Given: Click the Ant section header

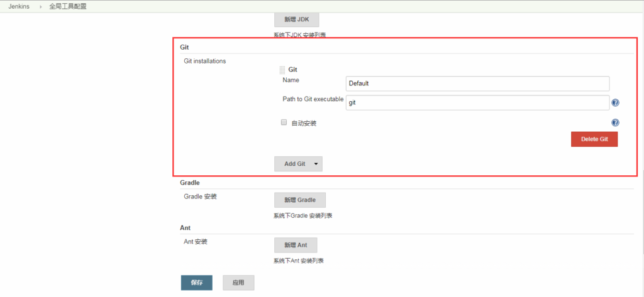Looking at the screenshot, I should [x=186, y=228].
